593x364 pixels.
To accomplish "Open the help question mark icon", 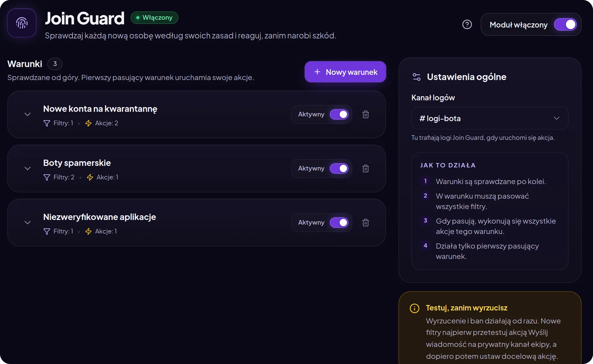I will pyautogui.click(x=467, y=24).
